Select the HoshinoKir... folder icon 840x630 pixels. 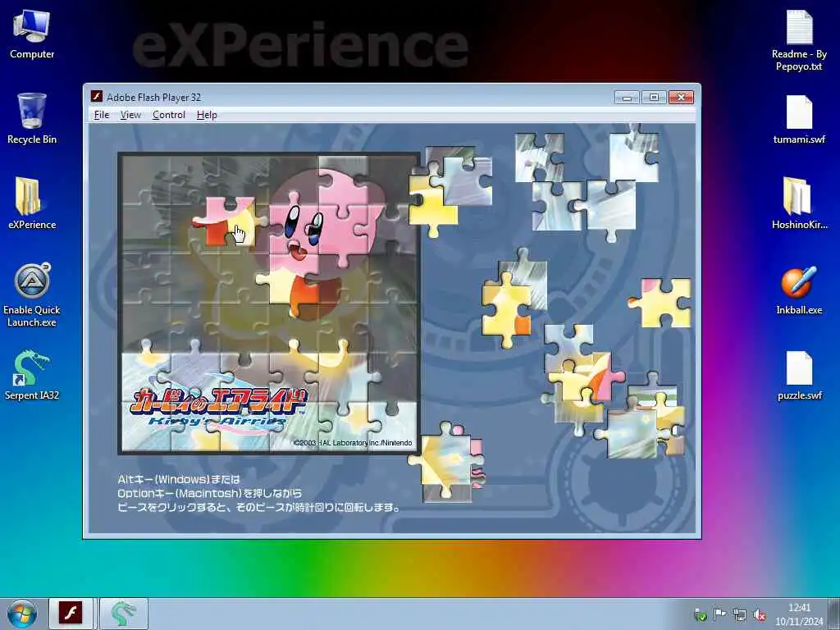[799, 203]
